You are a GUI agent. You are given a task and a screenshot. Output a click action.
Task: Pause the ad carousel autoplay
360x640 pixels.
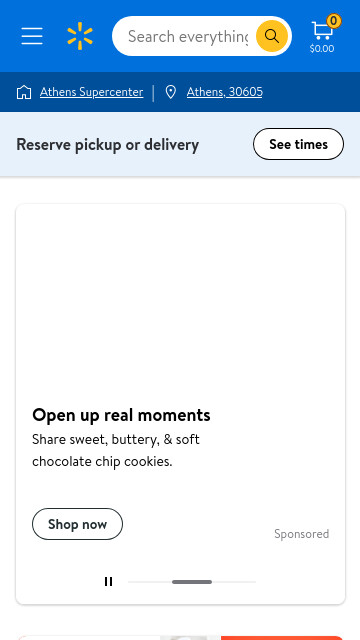(108, 582)
